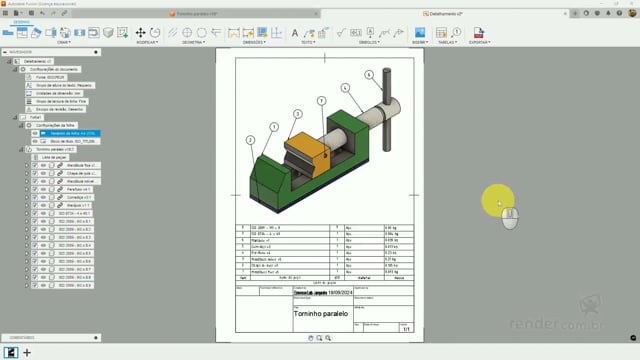
Task: Select the Text tool (letter A)
Action: (294, 33)
